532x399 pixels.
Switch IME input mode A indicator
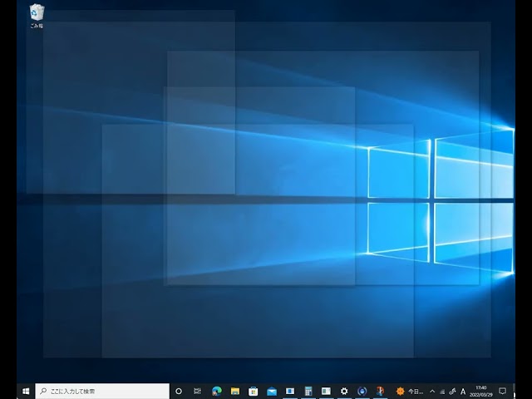[x=463, y=392]
